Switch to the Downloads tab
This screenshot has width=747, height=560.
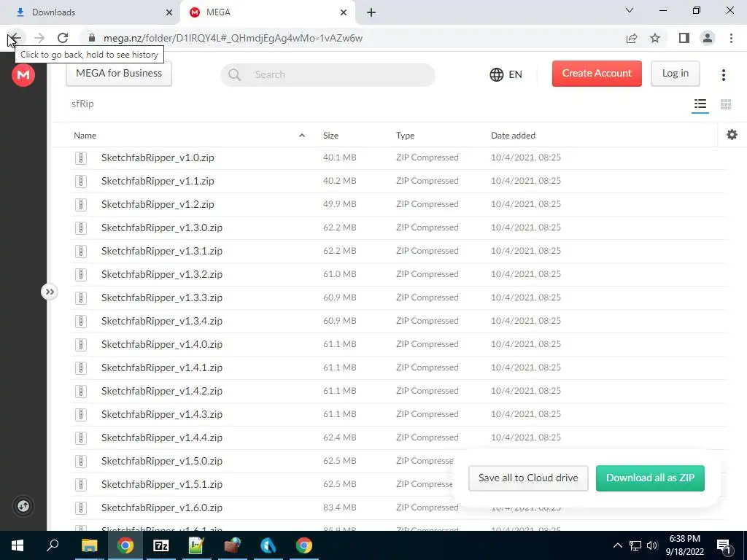[90, 12]
